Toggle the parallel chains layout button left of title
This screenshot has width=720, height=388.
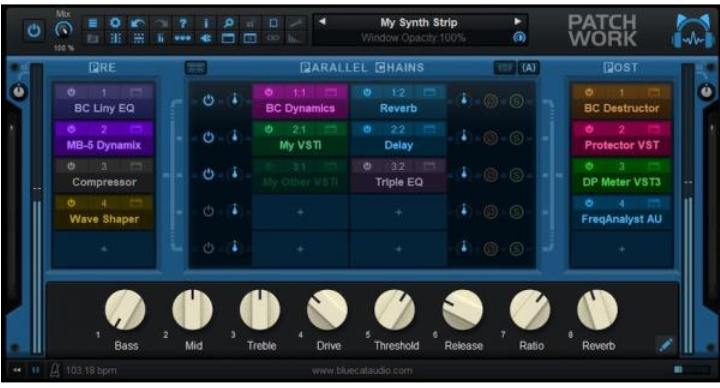click(196, 68)
